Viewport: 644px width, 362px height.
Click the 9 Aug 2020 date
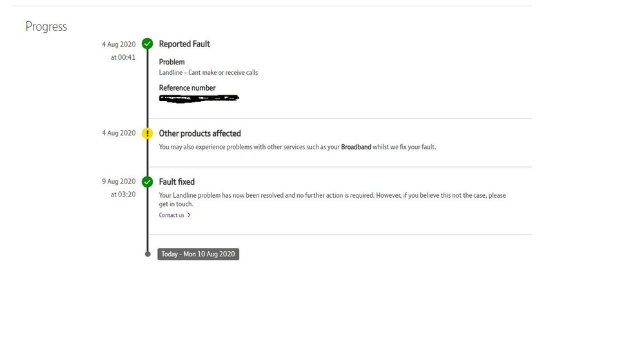click(119, 182)
